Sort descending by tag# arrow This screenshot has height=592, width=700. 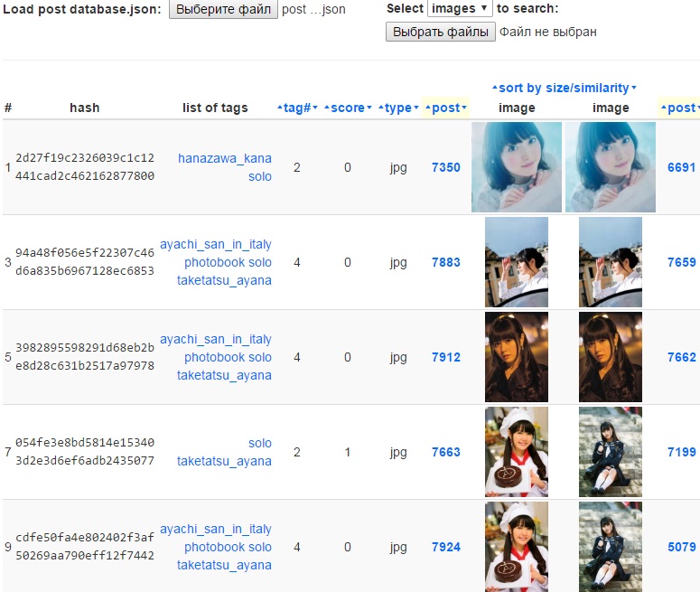[x=315, y=108]
